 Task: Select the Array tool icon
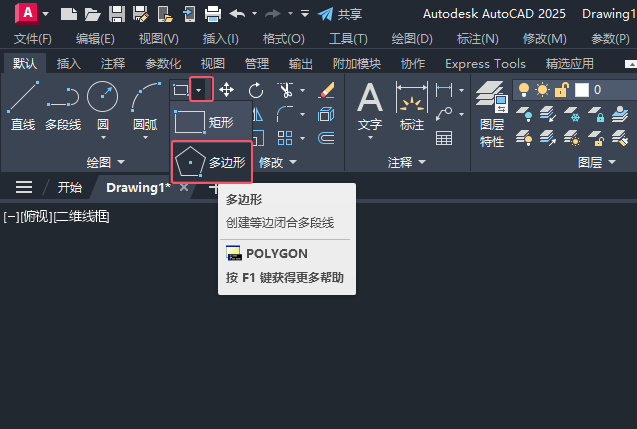285,138
